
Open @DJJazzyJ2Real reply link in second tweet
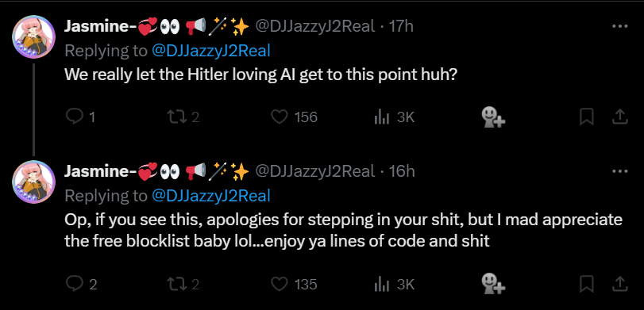pyautogui.click(x=211, y=196)
